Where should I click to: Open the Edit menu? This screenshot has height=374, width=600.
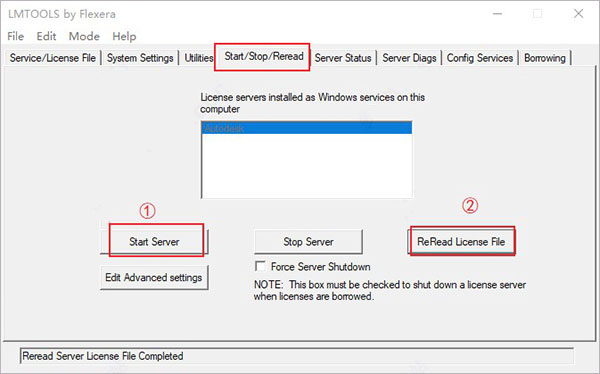tap(46, 36)
